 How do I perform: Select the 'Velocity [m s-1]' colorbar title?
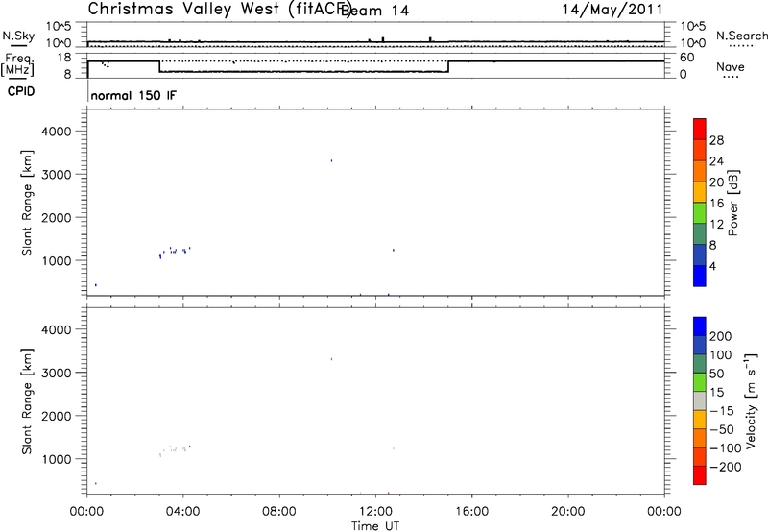click(752, 400)
